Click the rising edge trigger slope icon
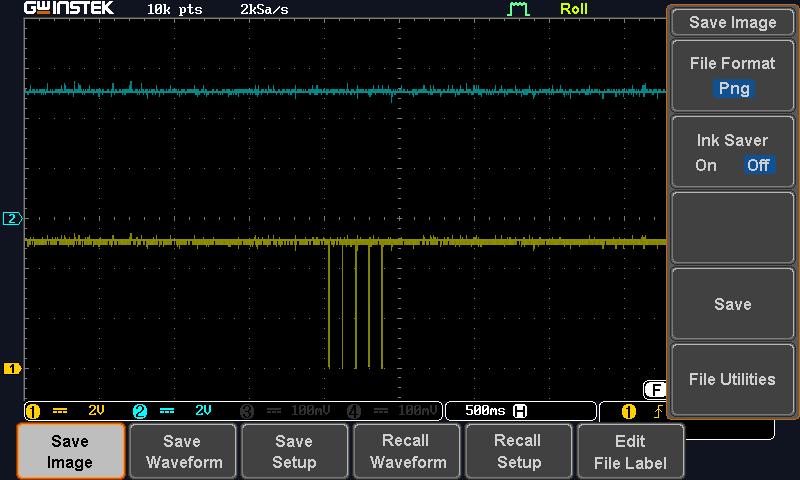 click(x=659, y=411)
